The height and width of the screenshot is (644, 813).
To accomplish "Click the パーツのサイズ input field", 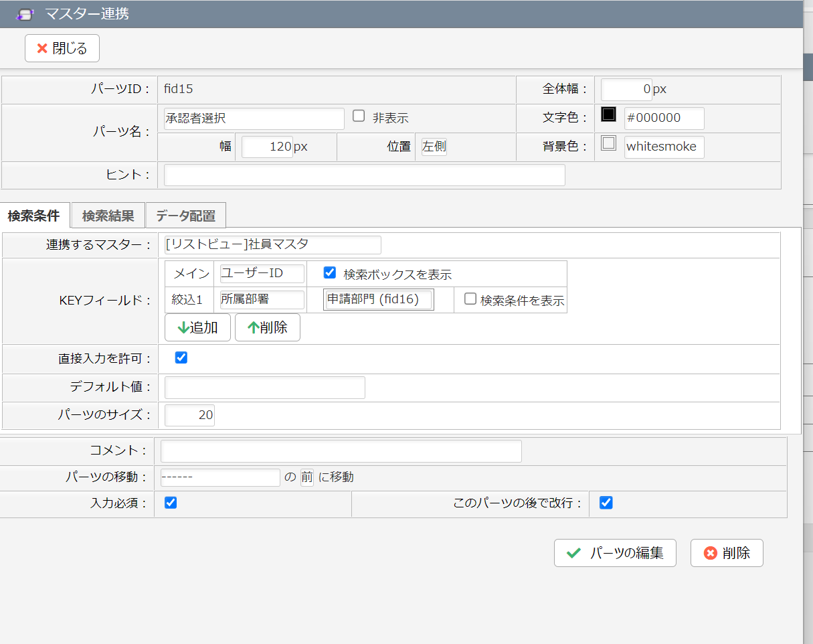I will click(190, 415).
